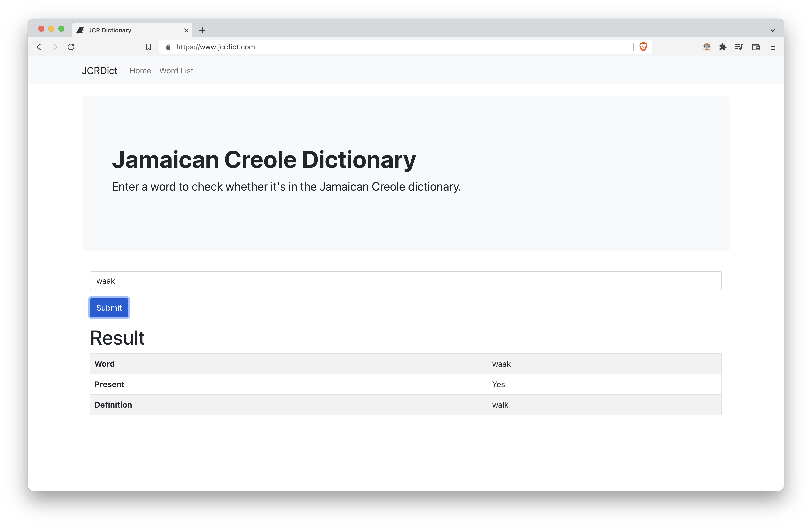Open the Extensions puzzle piece icon
Viewport: 812px width, 528px height.
coord(723,47)
